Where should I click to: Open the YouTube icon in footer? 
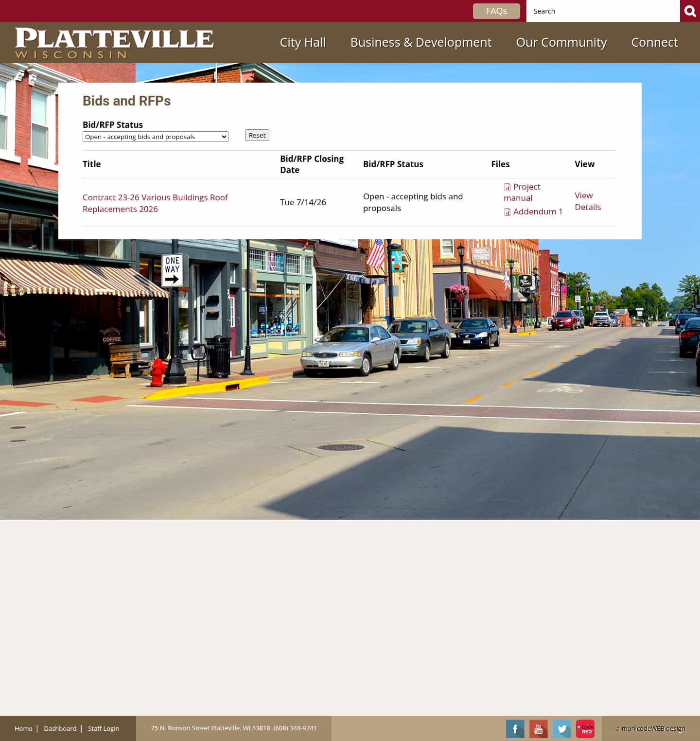pos(539,729)
